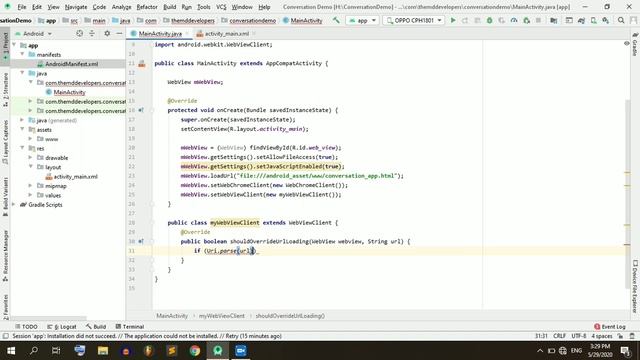The image size is (640, 360).
Task: Click the Debug app bug icon
Action: (x=489, y=20)
